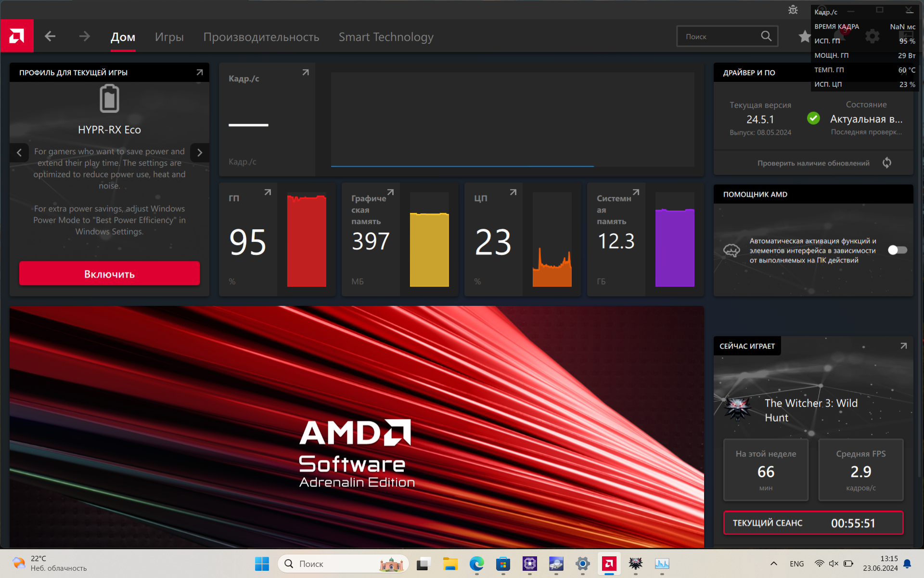Click the AMD Software Adrenalin banner
This screenshot has height=578, width=924.
tap(357, 427)
